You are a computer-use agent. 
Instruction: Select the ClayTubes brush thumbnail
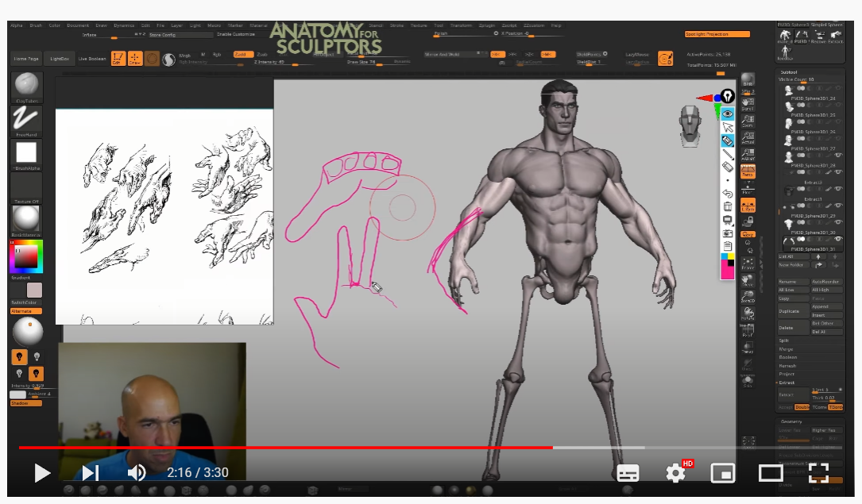click(26, 87)
